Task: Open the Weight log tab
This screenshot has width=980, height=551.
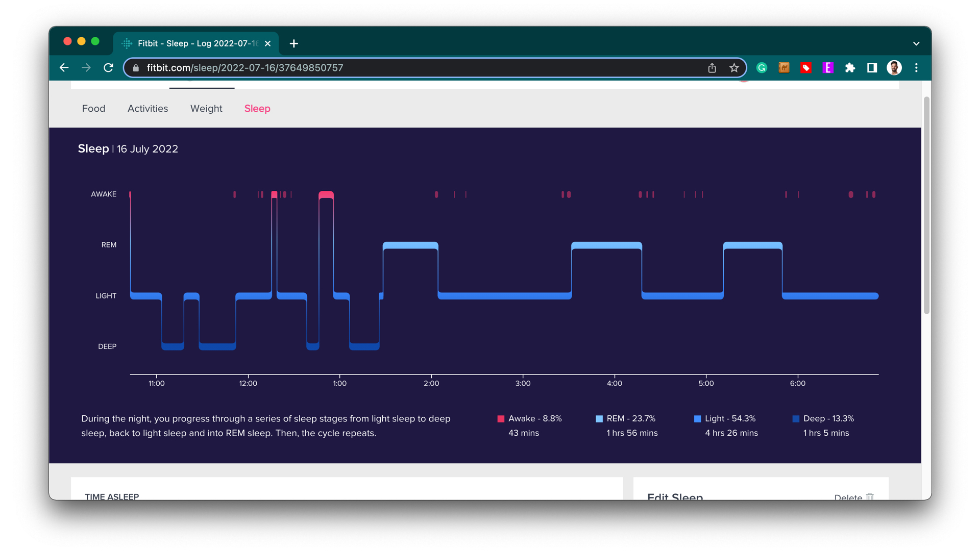Action: pos(206,109)
